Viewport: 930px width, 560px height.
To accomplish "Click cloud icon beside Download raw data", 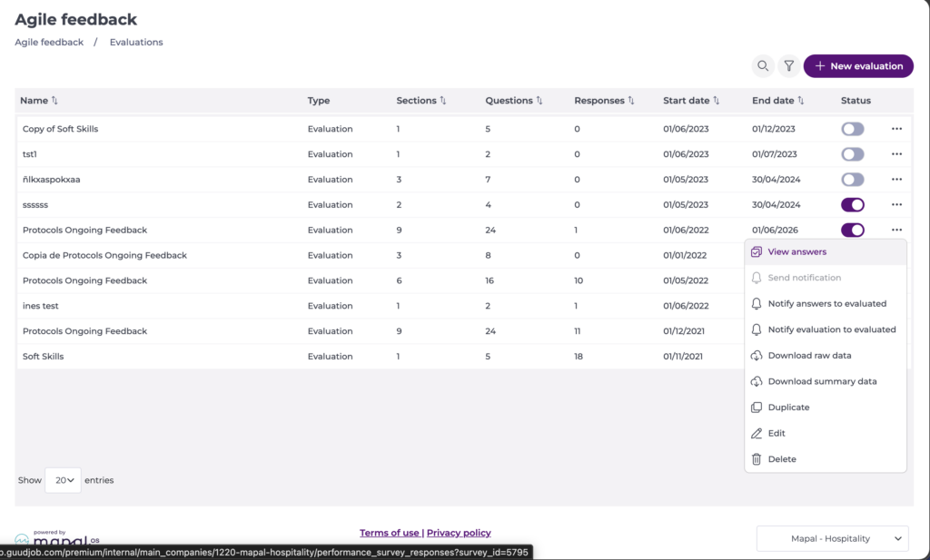I will [x=757, y=356].
